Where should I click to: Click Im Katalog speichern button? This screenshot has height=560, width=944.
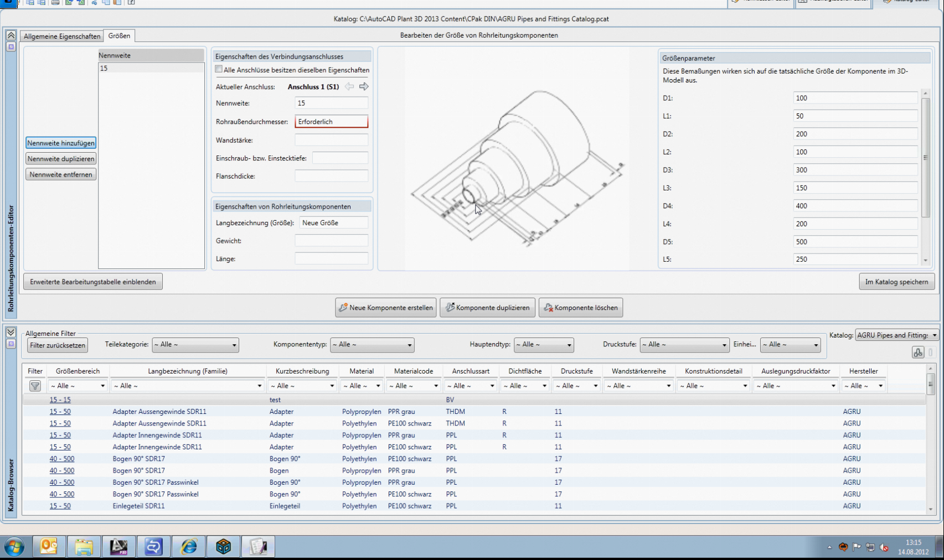[896, 282]
